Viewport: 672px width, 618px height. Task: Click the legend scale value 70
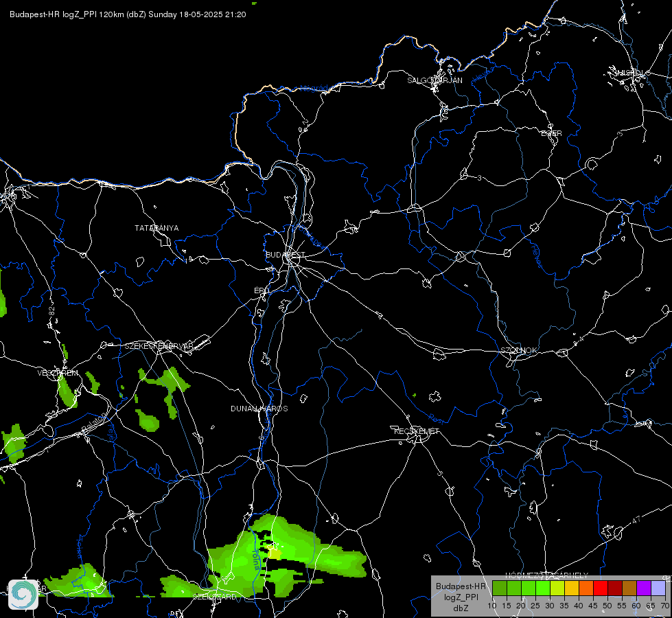click(x=664, y=606)
